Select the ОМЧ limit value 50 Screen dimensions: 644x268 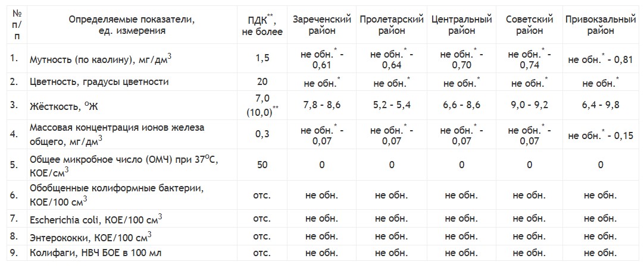262,165
